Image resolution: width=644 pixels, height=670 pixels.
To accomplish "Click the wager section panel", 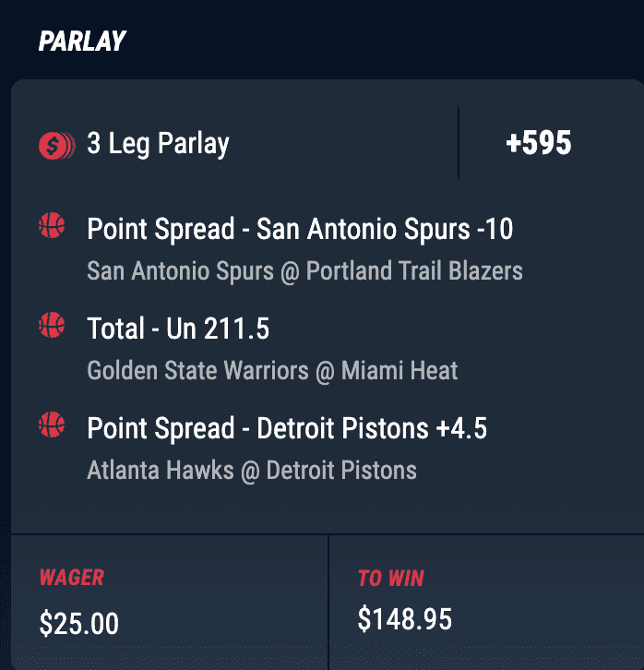I will (170, 603).
